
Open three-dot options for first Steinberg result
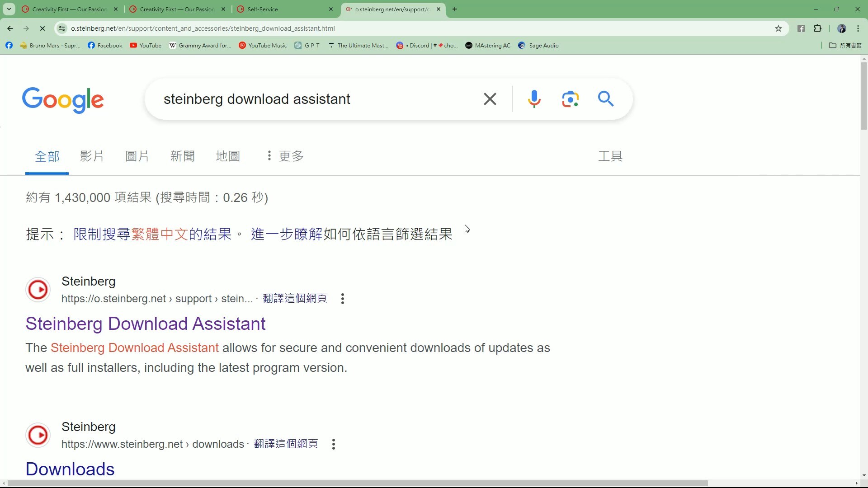[x=343, y=299]
